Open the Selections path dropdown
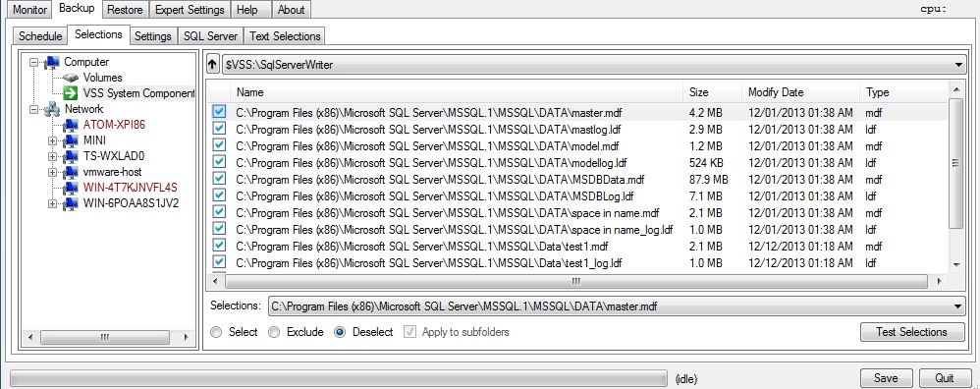This screenshot has height=389, width=980. coord(958,306)
